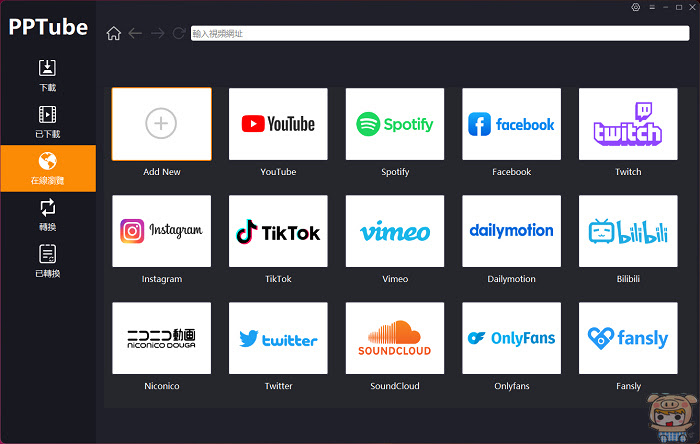This screenshot has width=700, height=444.
Task: Launch the Twitch site tile
Action: (x=628, y=124)
